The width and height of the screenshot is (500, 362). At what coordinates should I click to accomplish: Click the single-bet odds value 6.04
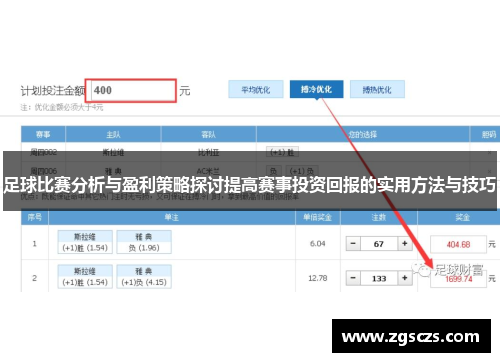[x=317, y=244]
